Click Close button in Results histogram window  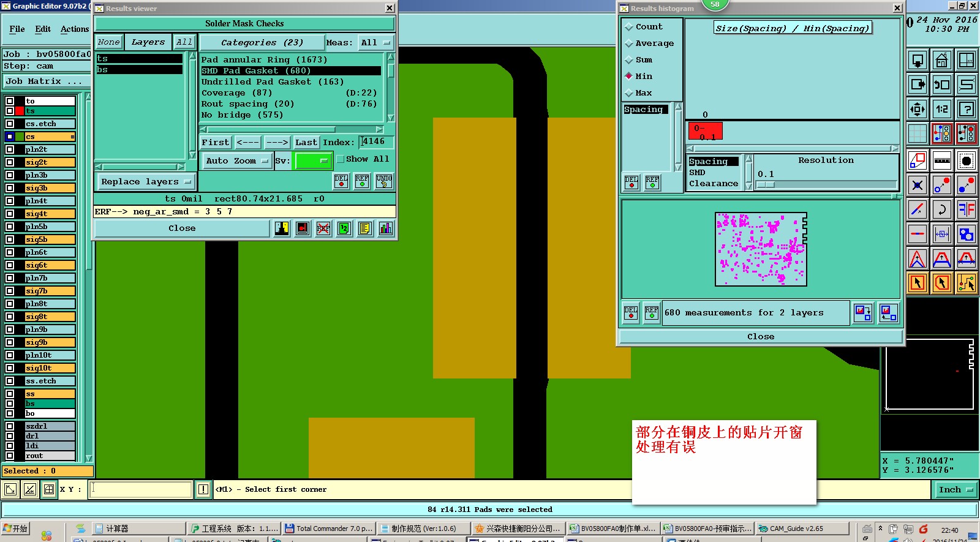coord(761,336)
